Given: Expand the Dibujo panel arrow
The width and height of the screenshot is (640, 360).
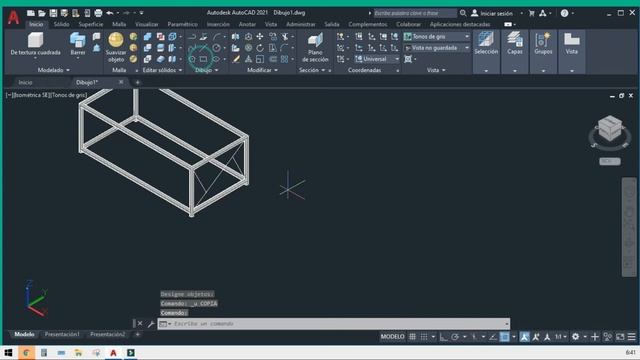Looking at the screenshot, I should point(216,70).
